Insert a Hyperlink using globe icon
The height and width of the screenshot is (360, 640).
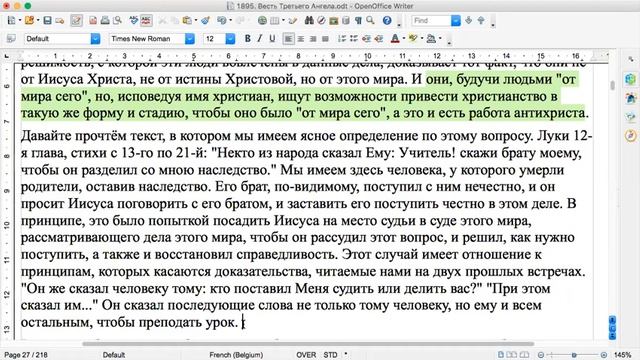262,20
